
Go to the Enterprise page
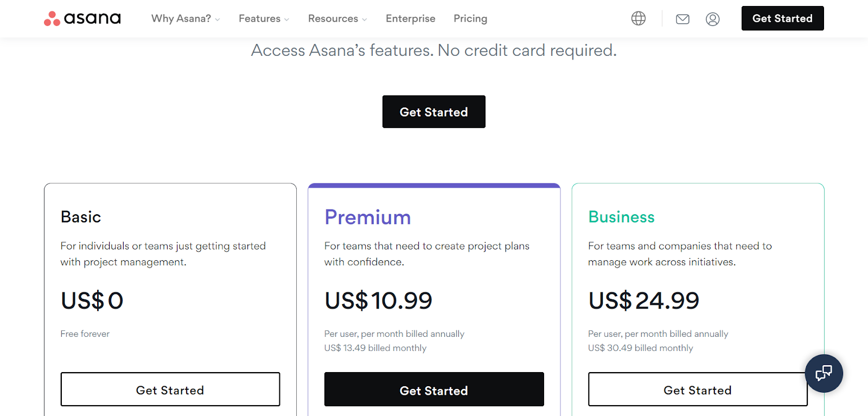point(410,18)
